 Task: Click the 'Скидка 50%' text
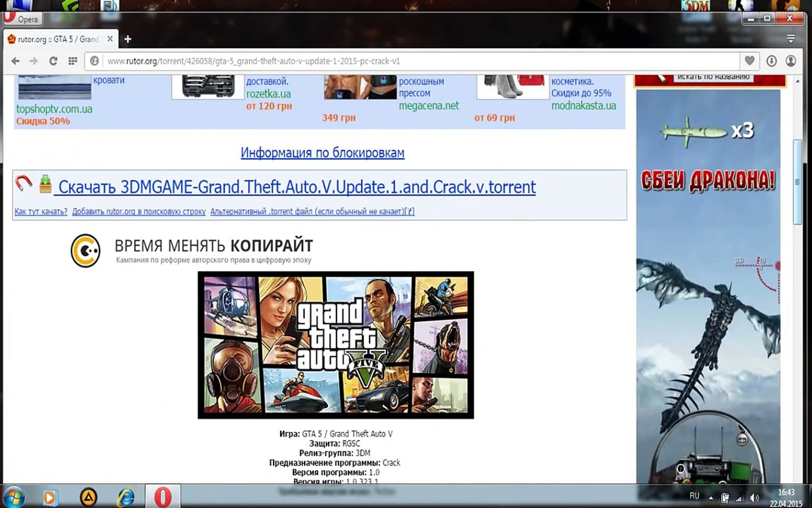[x=43, y=121]
